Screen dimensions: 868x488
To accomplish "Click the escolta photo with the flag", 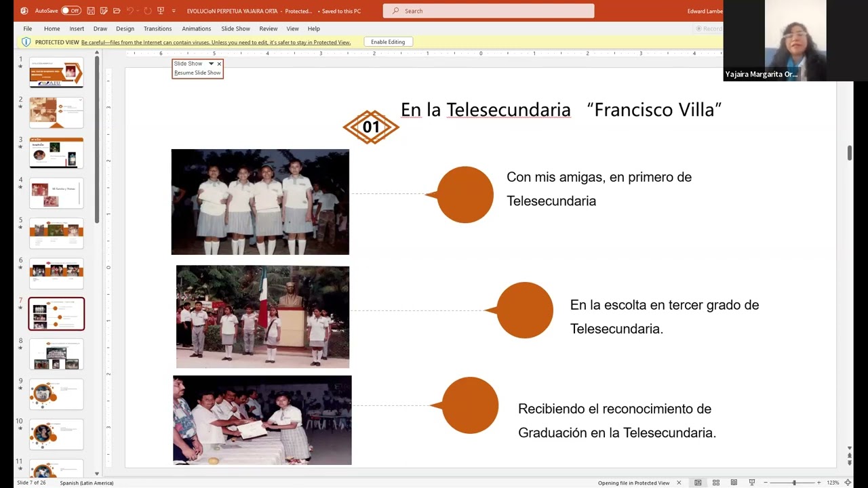I will pos(263,317).
